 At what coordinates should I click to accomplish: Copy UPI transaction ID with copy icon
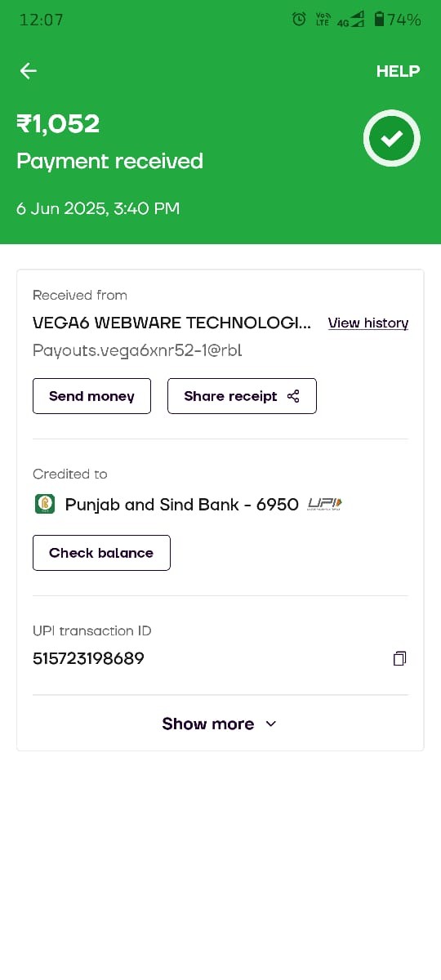coord(399,658)
